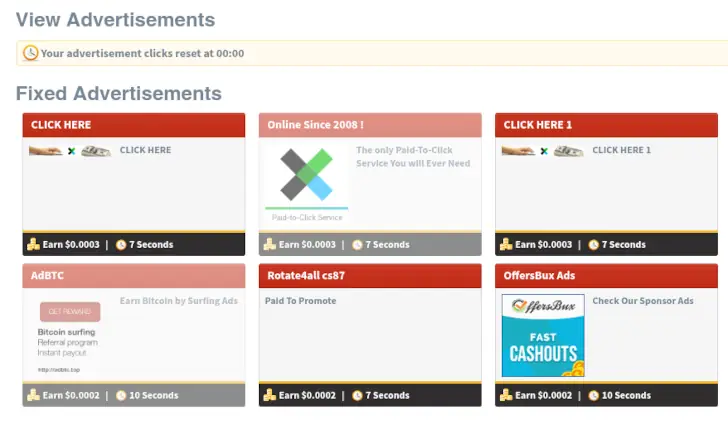728x425 pixels.
Task: Click 'Earn $0.0003' in CLICK HERE ad footer
Action: 71,245
